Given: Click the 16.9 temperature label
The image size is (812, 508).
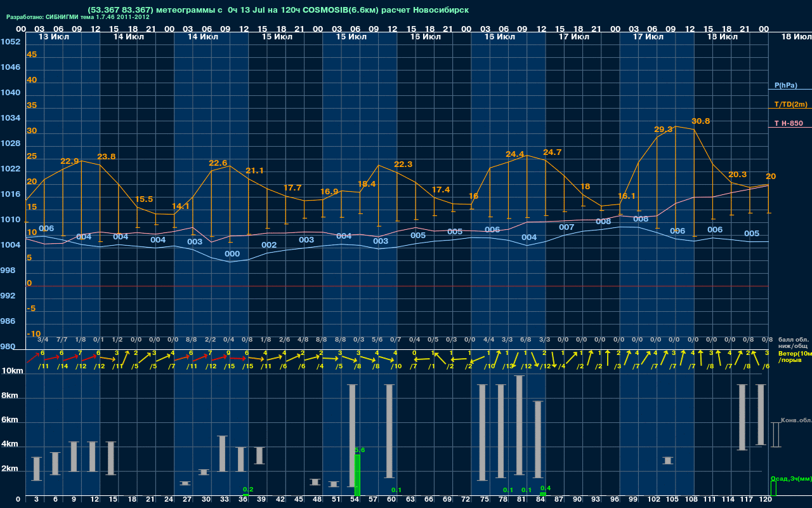Looking at the screenshot, I should pos(329,191).
